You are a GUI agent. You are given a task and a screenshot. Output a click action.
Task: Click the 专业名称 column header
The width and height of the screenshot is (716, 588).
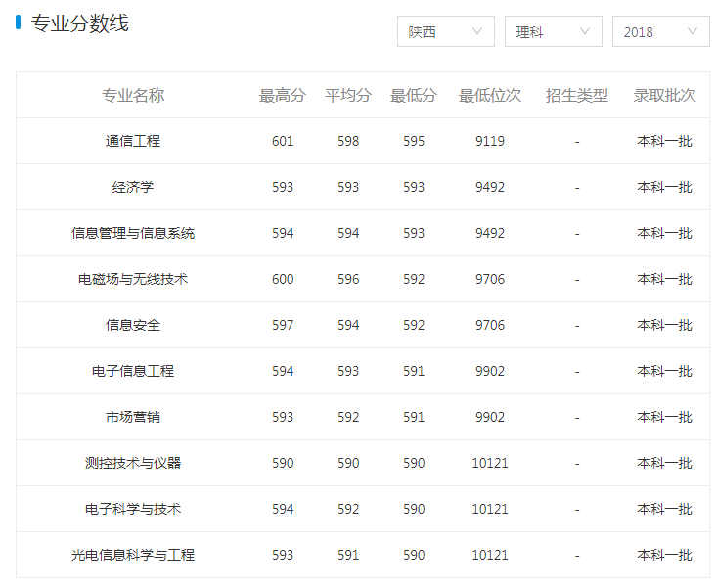(x=133, y=95)
